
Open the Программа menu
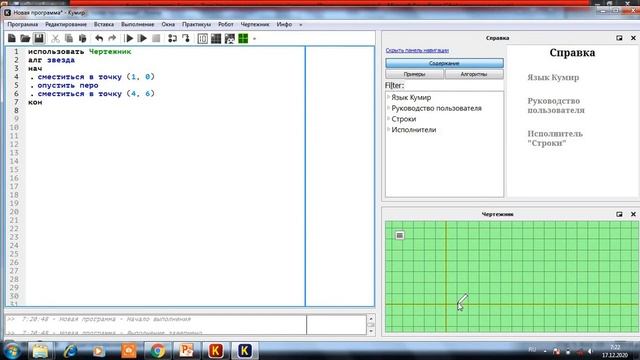pos(23,24)
